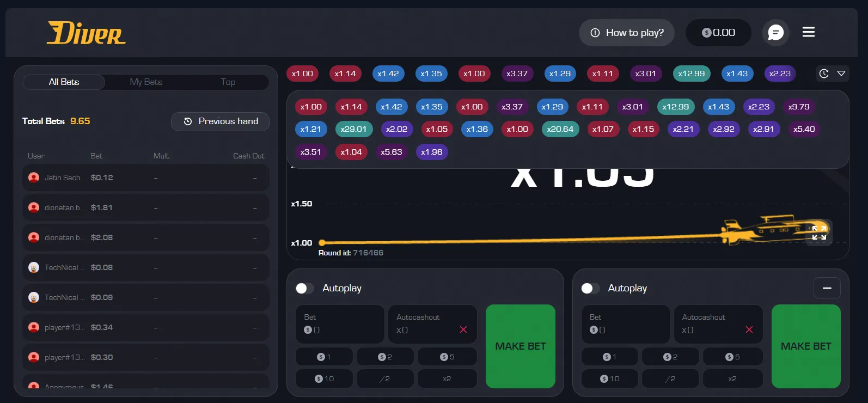868x403 pixels.
Task: Halve the bet in the first panel
Action: [385, 378]
